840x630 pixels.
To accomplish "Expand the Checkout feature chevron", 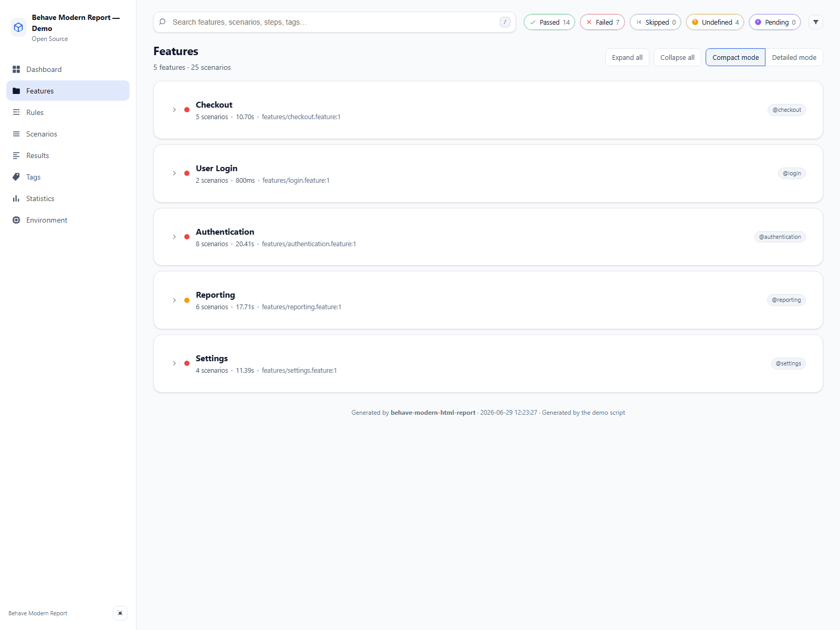I will click(174, 110).
